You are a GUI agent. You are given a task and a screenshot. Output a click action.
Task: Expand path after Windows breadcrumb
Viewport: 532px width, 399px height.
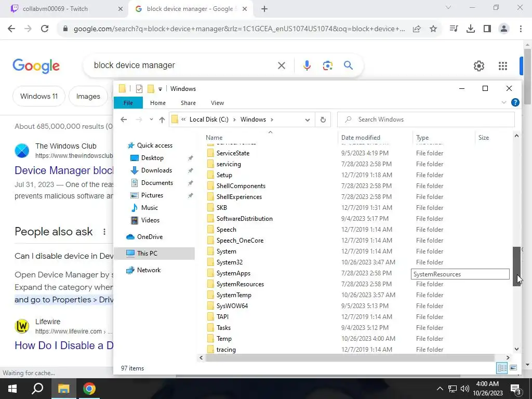pyautogui.click(x=272, y=119)
